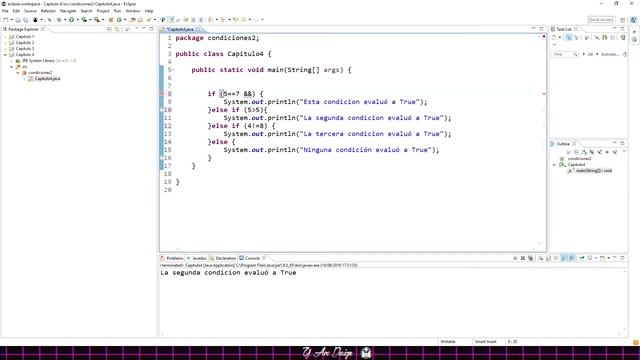Toggle Mark Occurrences in main toolbar

[x=170, y=20]
